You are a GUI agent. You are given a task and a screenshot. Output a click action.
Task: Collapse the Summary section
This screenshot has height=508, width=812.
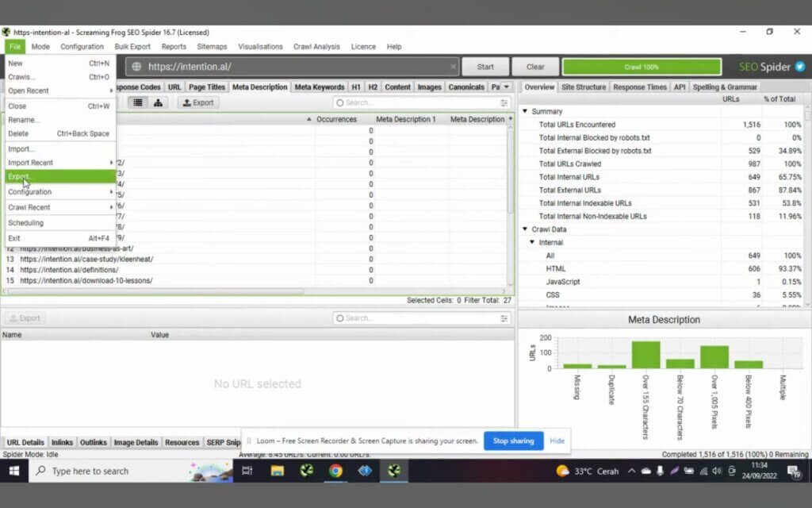[525, 111]
